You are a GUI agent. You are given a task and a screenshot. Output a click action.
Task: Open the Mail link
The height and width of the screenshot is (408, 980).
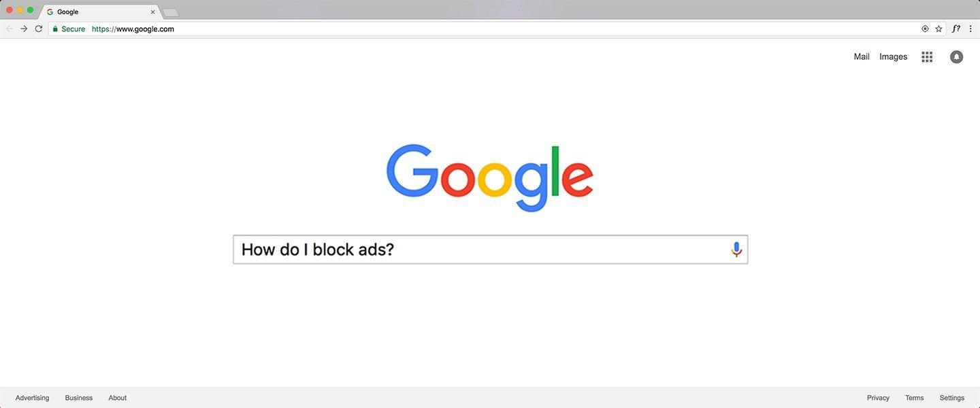click(x=862, y=57)
